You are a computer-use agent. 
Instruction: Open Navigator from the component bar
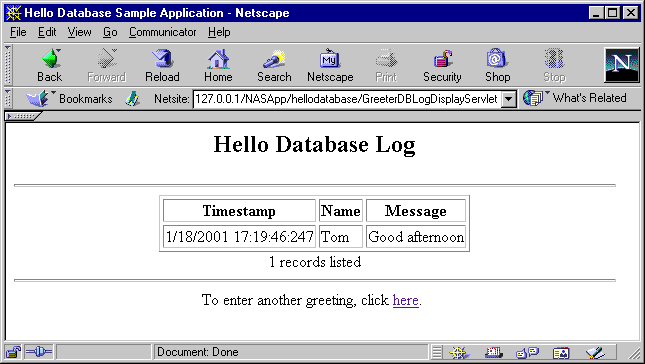459,352
